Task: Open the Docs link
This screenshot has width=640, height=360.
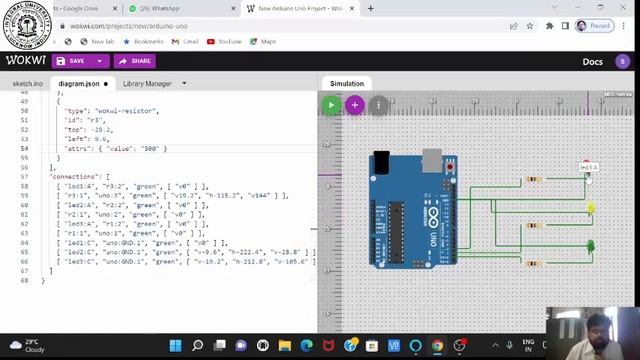Action: (592, 62)
